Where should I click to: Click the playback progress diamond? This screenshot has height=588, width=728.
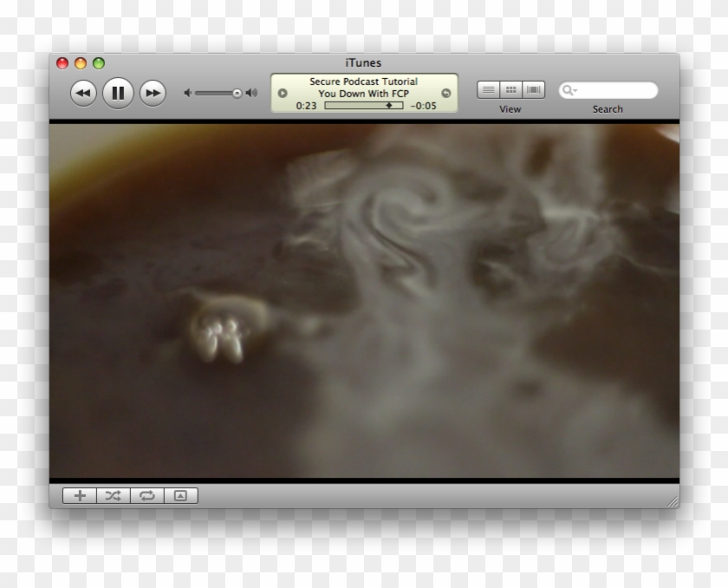390,106
